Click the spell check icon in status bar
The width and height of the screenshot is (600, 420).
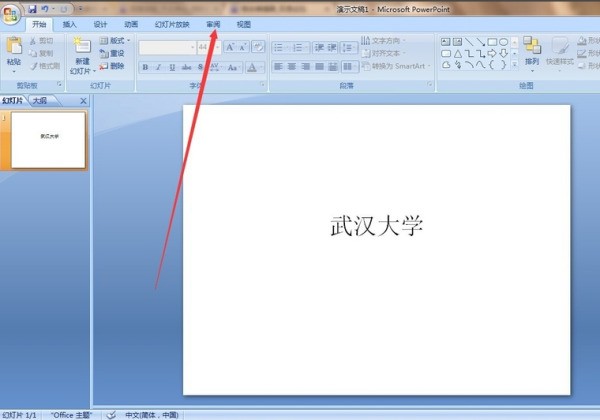(x=111, y=414)
